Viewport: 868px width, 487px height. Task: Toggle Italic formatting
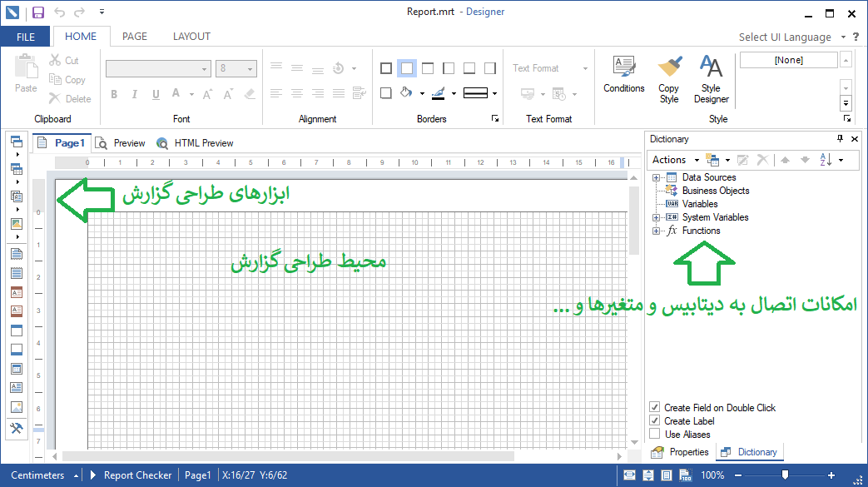tap(135, 94)
